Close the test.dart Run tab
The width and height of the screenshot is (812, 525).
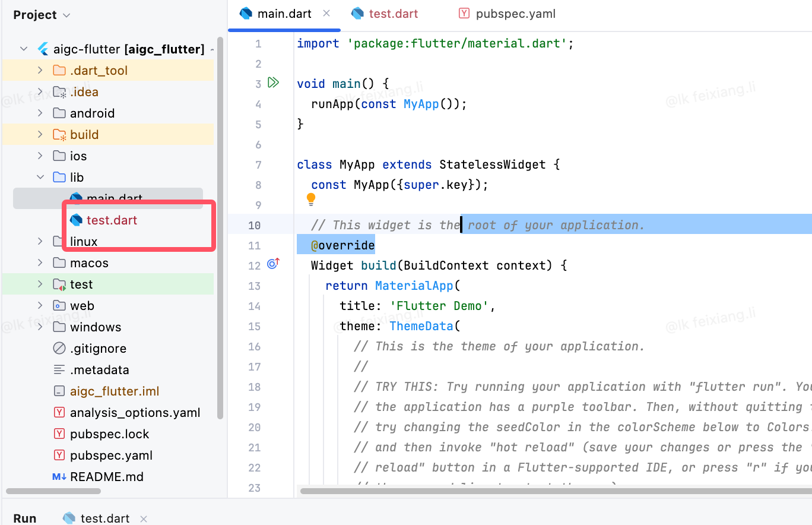pyautogui.click(x=143, y=518)
